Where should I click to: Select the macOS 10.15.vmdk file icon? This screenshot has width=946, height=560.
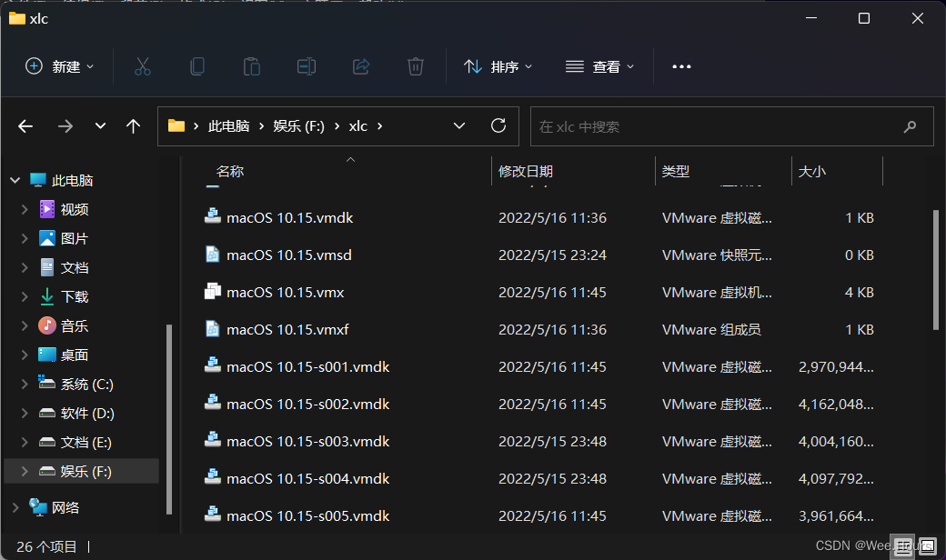[x=212, y=216]
